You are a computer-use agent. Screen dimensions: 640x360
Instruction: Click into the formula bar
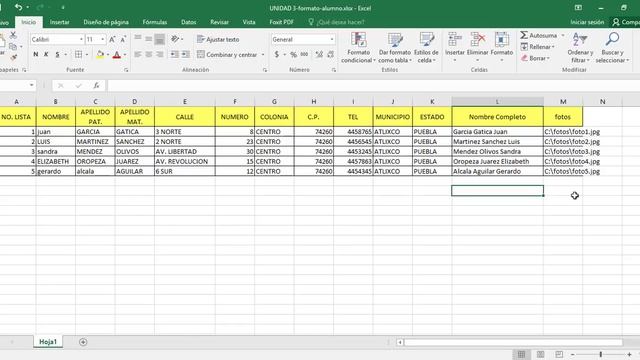click(x=373, y=85)
